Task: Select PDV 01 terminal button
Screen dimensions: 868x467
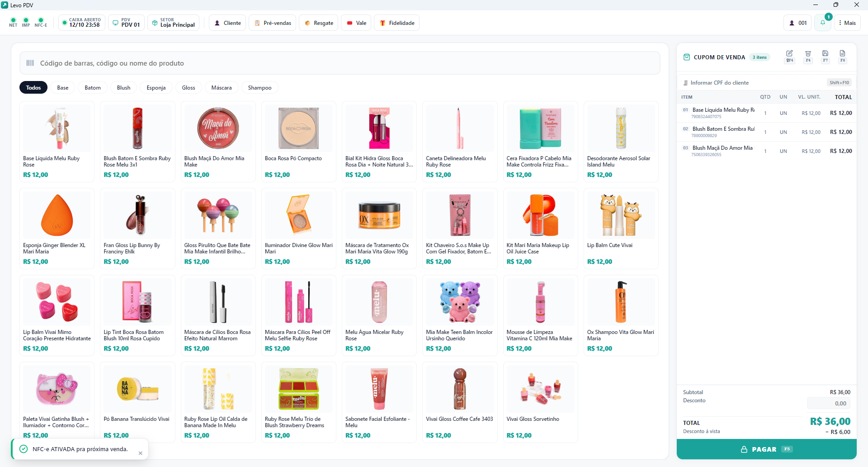Action: pos(127,23)
